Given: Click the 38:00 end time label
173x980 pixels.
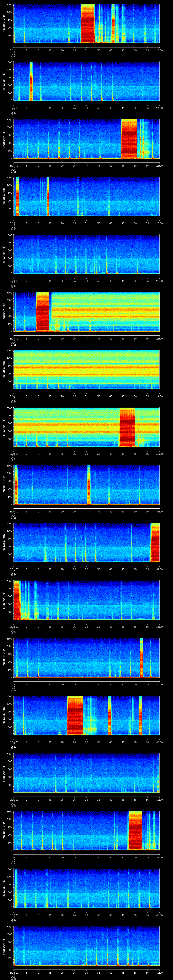Looking at the screenshot, I should point(159,915).
